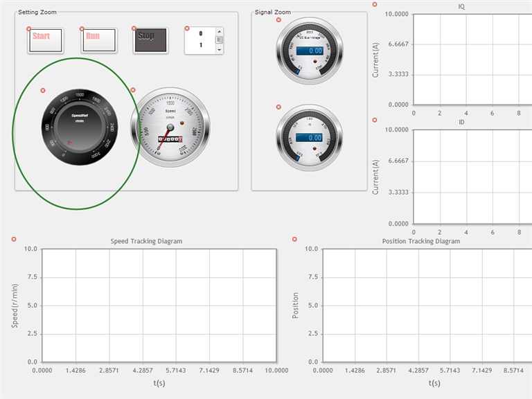Click the dark Stop button

pyautogui.click(x=150, y=40)
